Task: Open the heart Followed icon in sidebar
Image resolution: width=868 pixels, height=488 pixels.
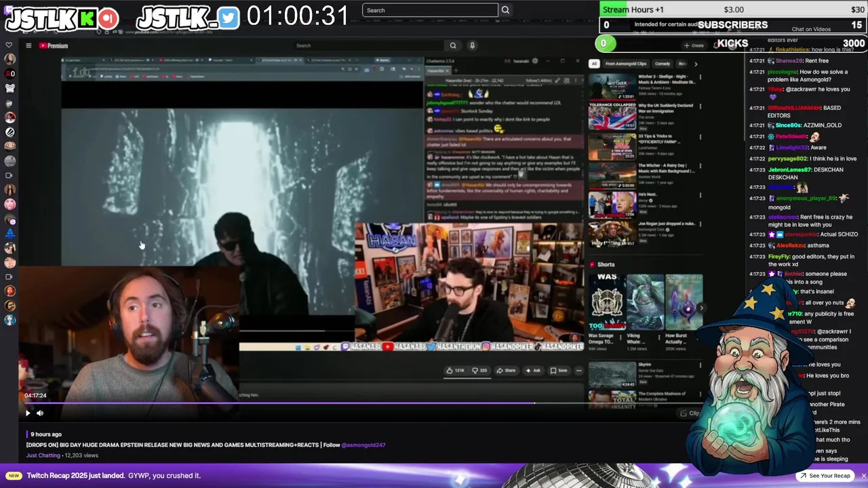Action: tap(9, 45)
